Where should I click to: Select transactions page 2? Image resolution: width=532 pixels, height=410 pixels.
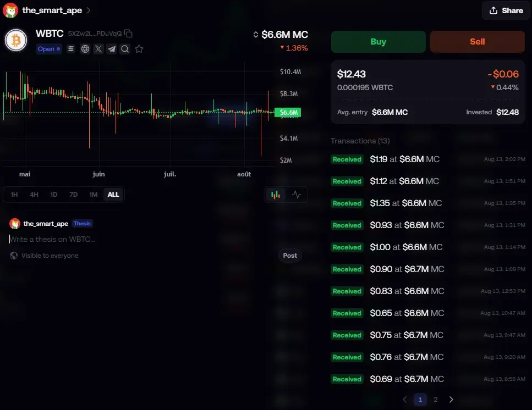[x=435, y=400]
